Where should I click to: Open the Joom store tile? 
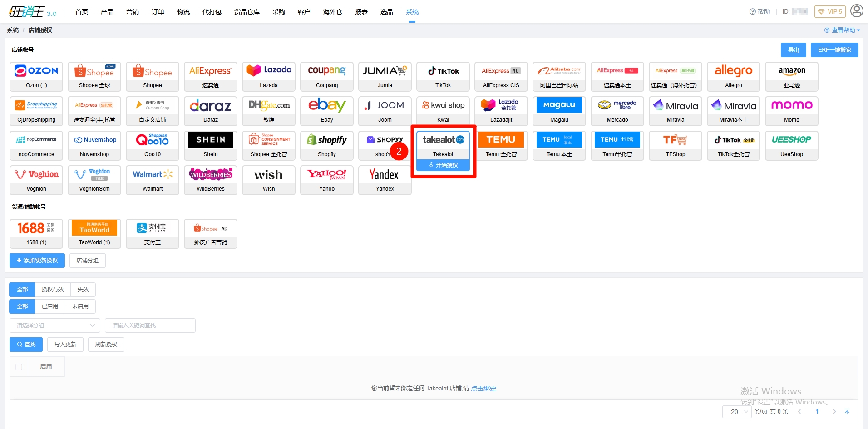tap(385, 111)
